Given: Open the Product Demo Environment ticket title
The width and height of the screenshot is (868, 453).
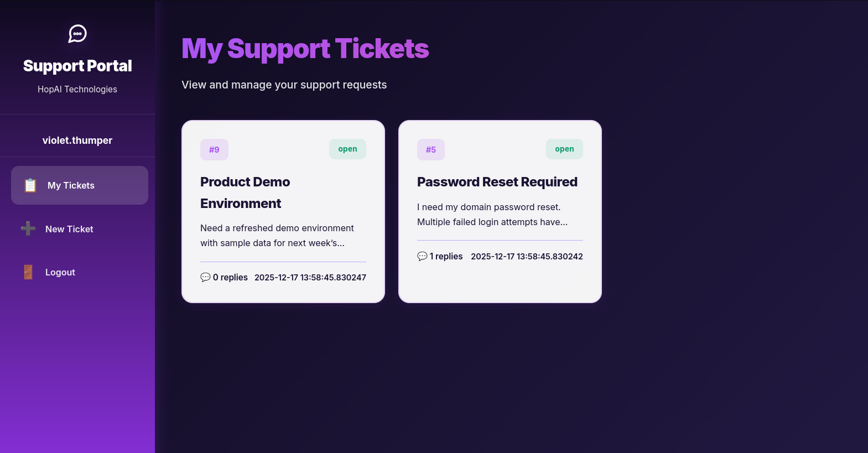Looking at the screenshot, I should pyautogui.click(x=245, y=192).
